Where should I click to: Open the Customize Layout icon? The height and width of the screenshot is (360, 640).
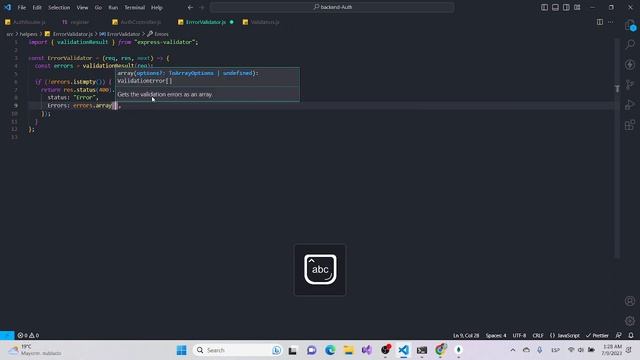click(x=577, y=7)
